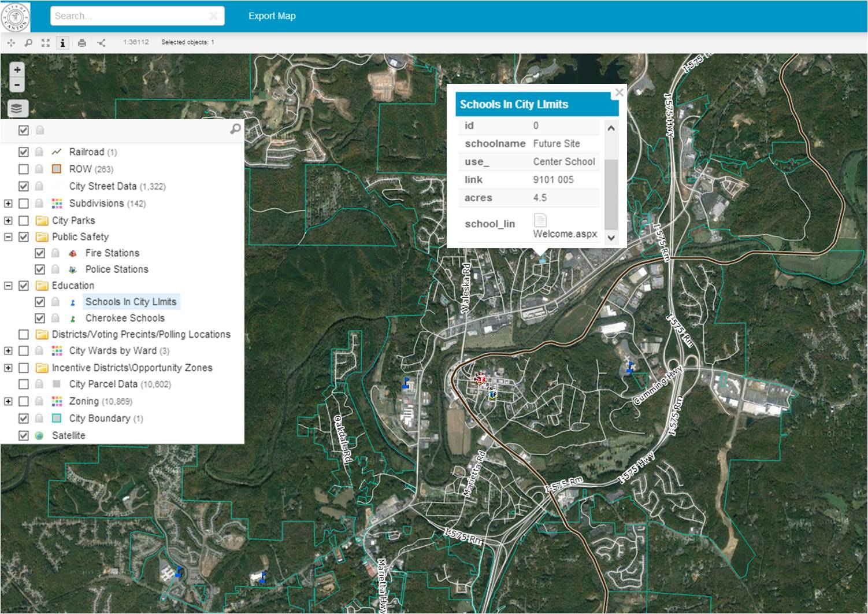Click the print map icon
The width and height of the screenshot is (868, 614).
tap(82, 43)
